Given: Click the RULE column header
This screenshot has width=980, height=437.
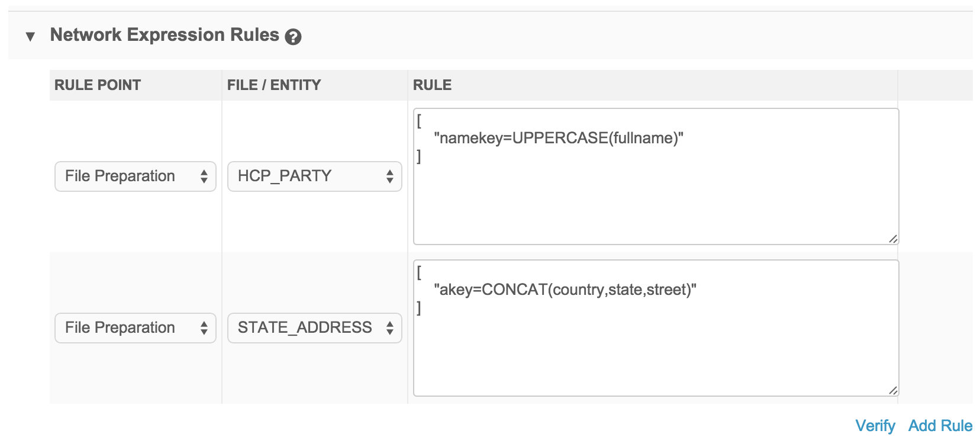Looking at the screenshot, I should point(432,85).
